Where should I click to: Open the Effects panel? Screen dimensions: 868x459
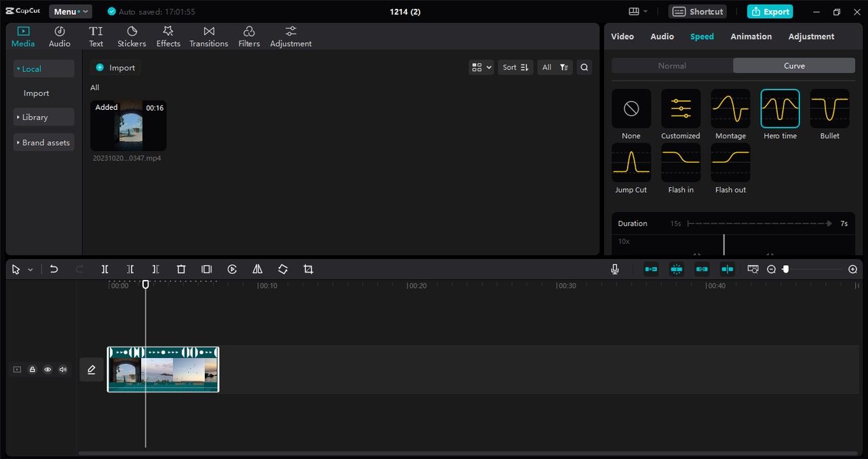[168, 37]
